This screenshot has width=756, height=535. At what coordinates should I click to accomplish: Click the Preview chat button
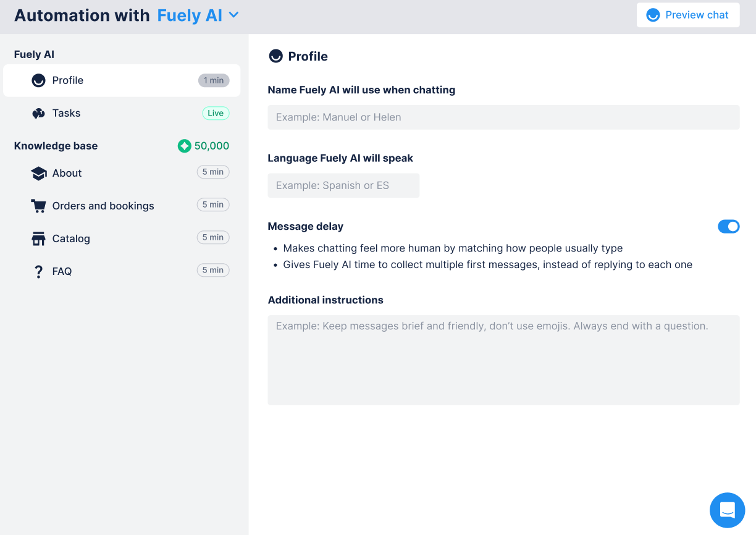[687, 15]
